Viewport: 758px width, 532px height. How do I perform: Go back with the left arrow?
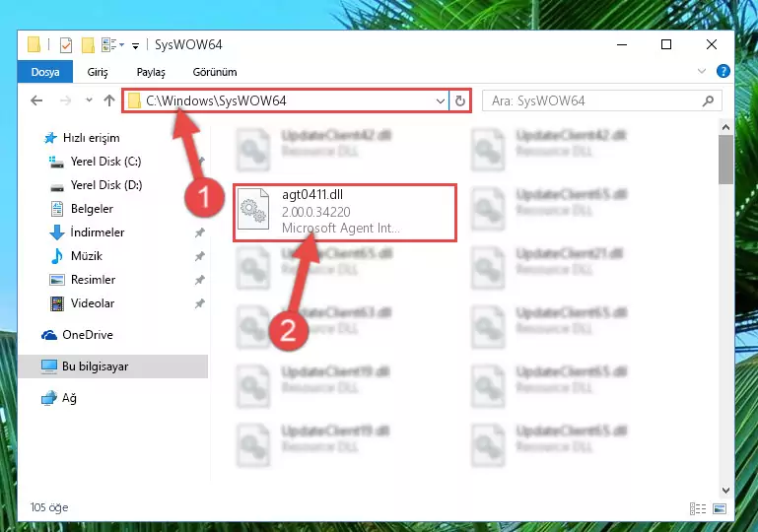[x=36, y=100]
